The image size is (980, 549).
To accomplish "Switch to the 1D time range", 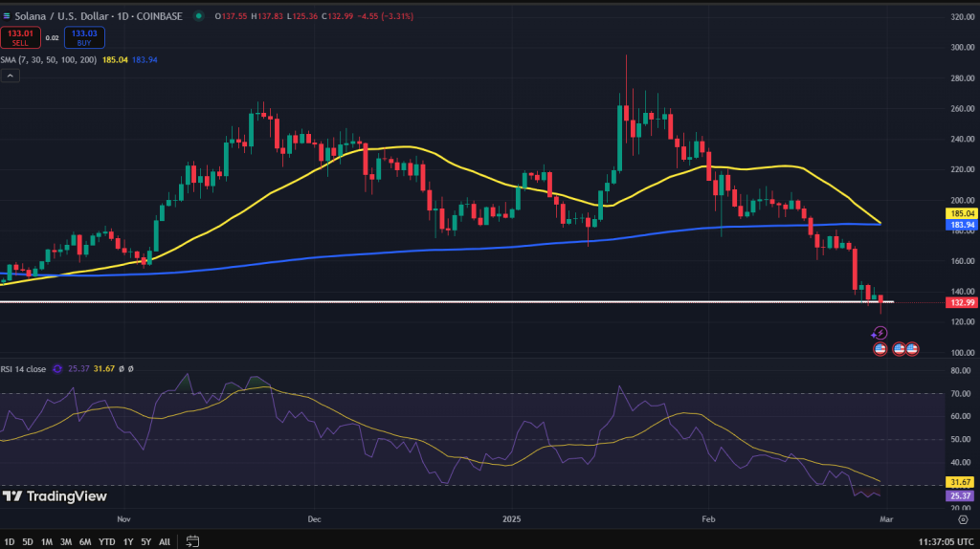I will [x=10, y=541].
